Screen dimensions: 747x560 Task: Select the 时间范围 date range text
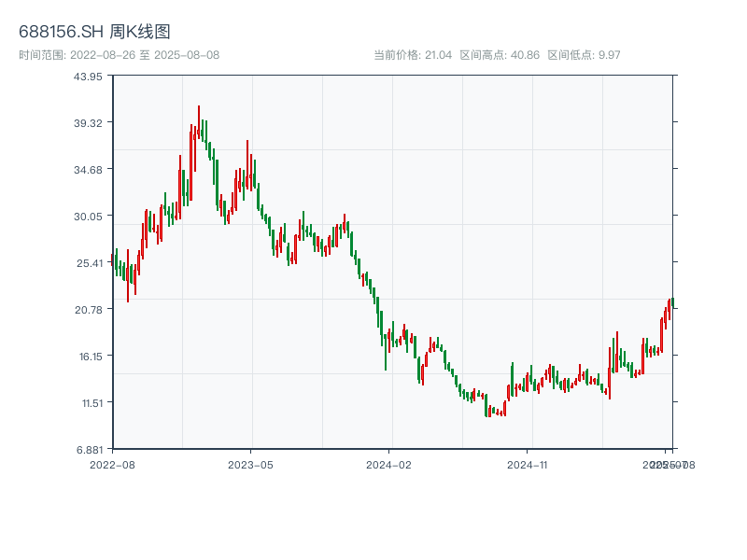120,55
